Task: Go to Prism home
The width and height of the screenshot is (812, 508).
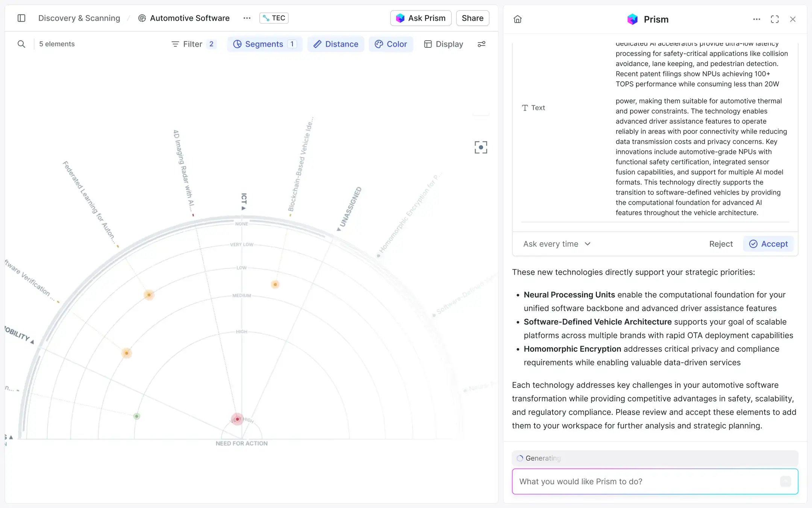Action: [x=518, y=19]
